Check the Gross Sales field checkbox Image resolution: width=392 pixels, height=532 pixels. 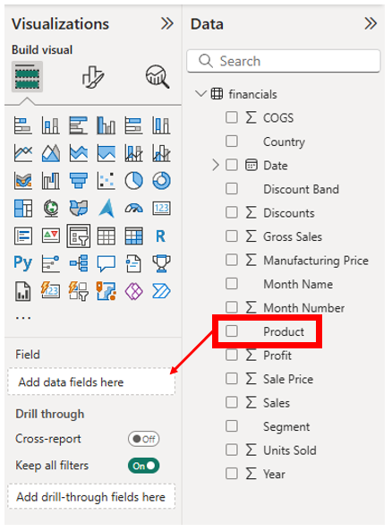click(x=232, y=236)
